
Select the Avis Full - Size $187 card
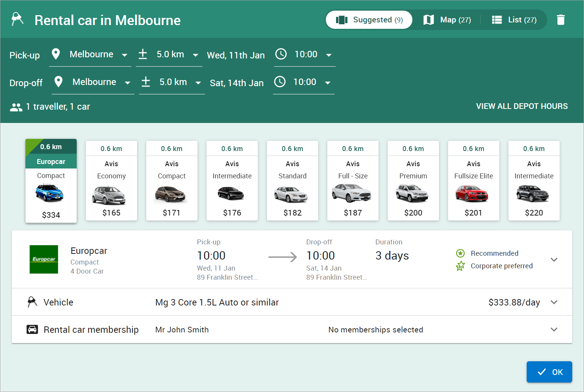[x=353, y=181]
